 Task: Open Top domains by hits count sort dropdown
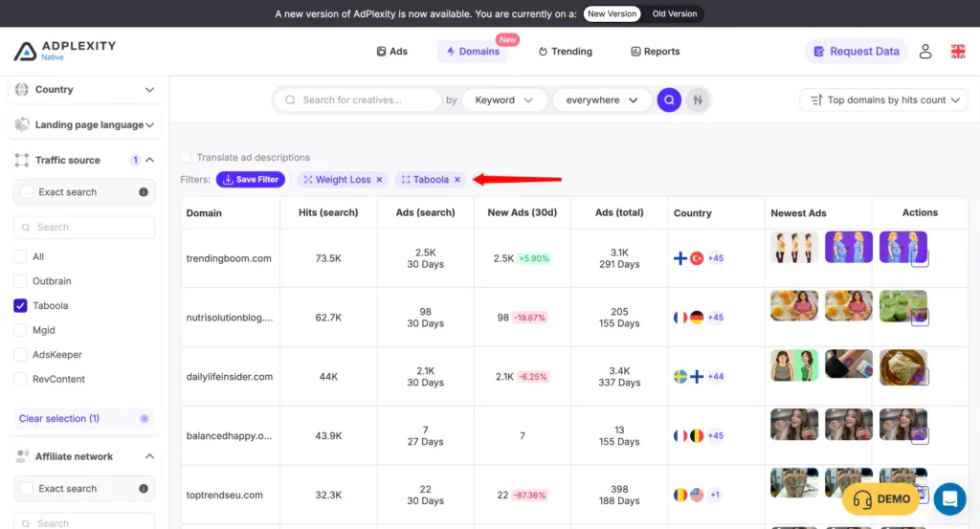(x=883, y=99)
